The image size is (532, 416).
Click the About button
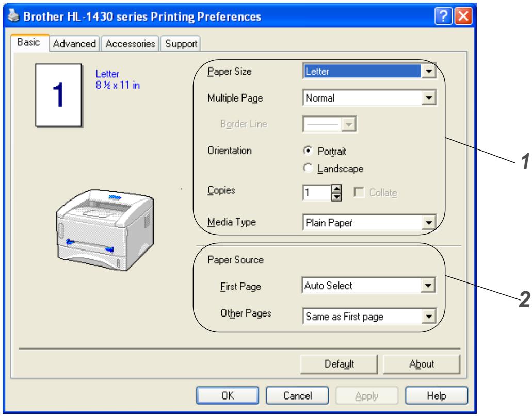[x=422, y=364]
